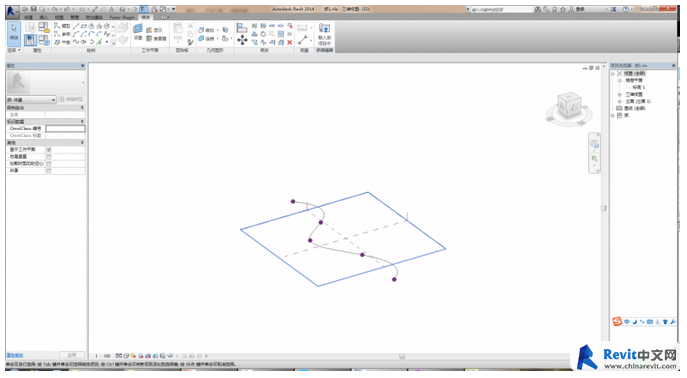Click the Set work plane icon
687x378 pixels.
(138, 31)
